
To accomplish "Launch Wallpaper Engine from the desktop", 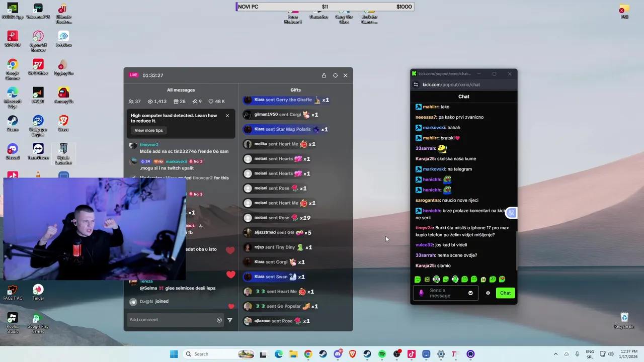I will [38, 126].
